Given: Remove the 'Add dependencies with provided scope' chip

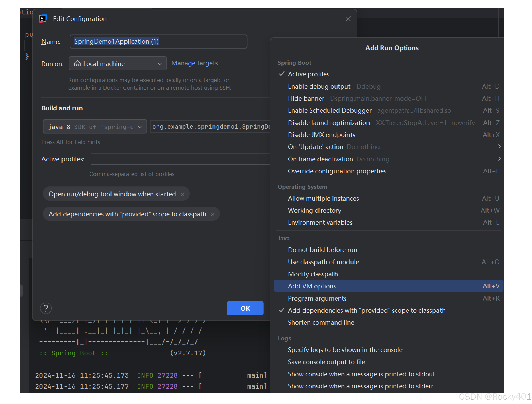Looking at the screenshot, I should click(x=213, y=214).
